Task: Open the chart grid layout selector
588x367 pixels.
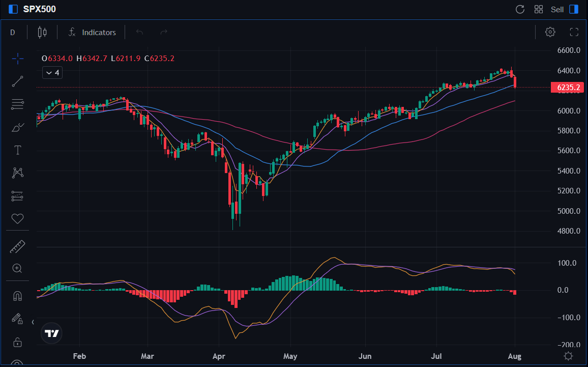Action: [539, 9]
